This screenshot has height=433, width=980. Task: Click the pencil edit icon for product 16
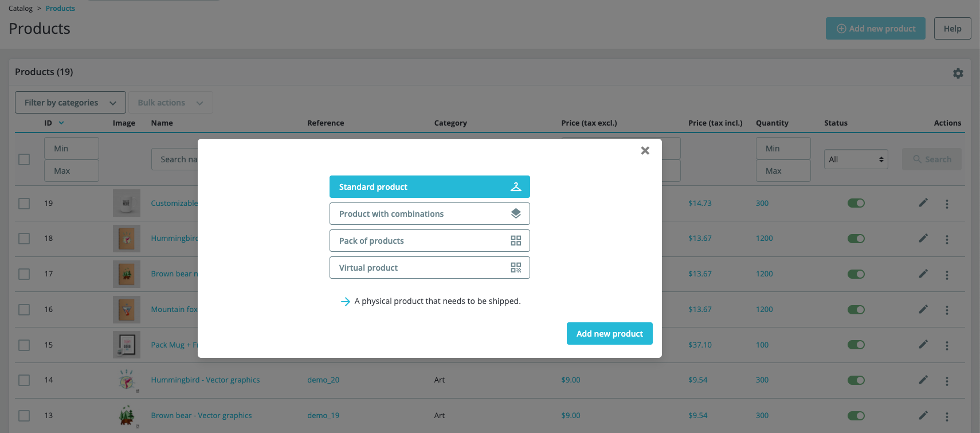(923, 309)
